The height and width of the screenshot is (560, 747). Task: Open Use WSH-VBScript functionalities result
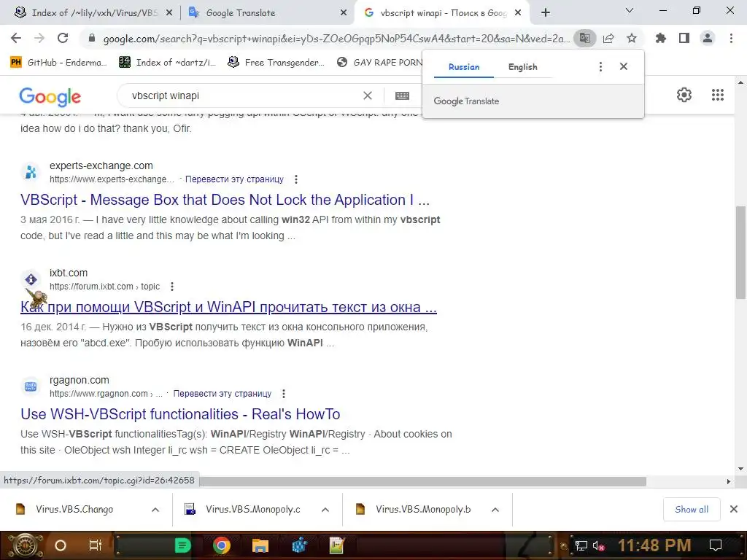point(180,414)
